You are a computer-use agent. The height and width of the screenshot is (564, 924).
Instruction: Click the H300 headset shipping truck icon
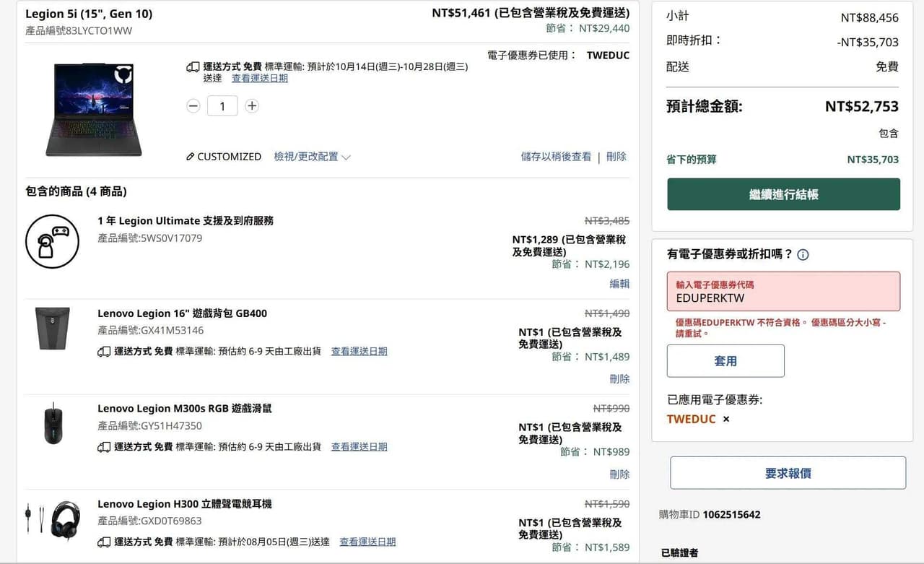tap(104, 542)
